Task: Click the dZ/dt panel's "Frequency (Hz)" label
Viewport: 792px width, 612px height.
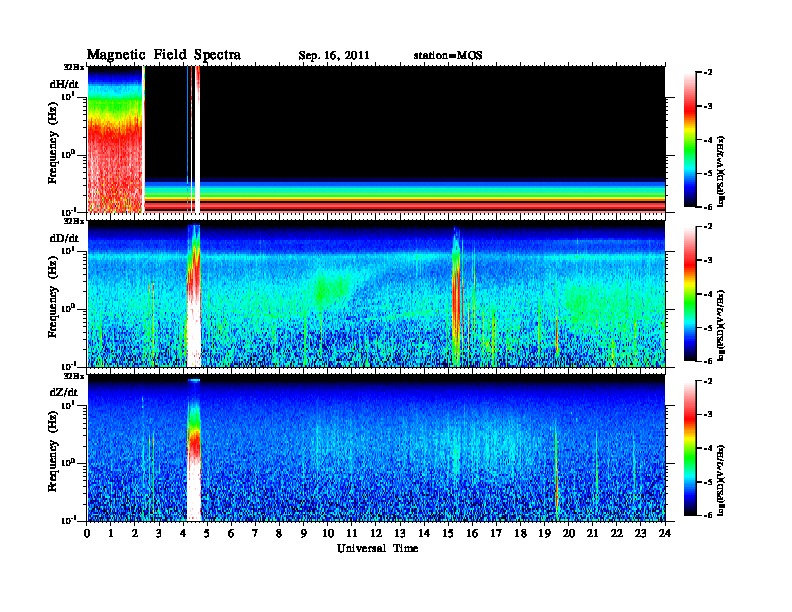Action: tap(53, 451)
